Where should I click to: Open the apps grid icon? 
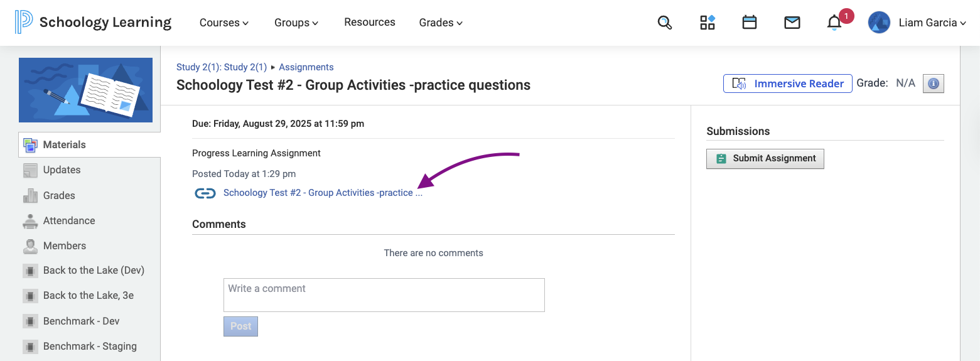[708, 23]
